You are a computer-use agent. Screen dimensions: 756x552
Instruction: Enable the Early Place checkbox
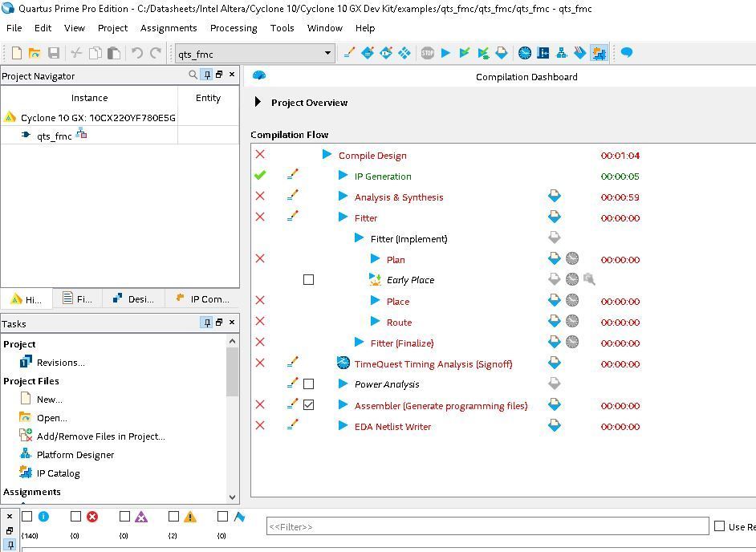coord(308,280)
